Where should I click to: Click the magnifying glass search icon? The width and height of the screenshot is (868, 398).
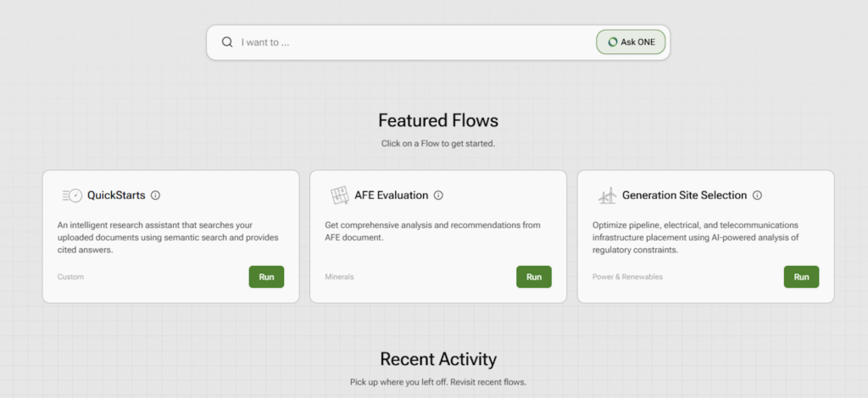point(227,42)
